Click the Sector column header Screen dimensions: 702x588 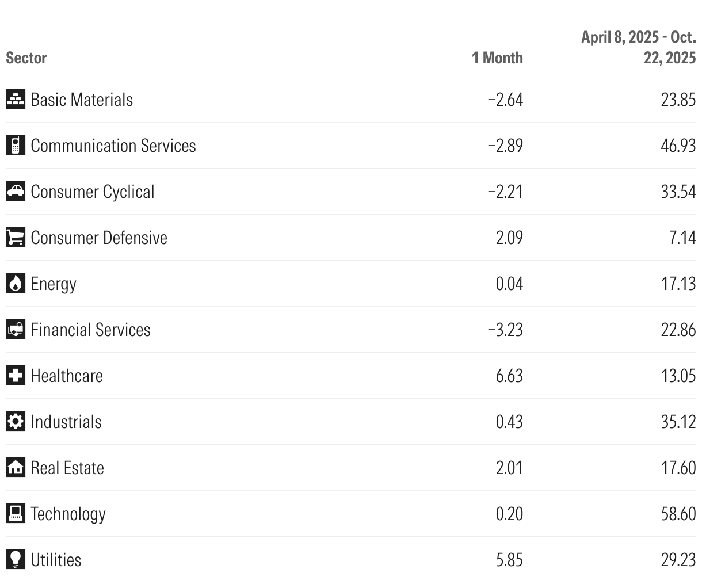coord(26,58)
